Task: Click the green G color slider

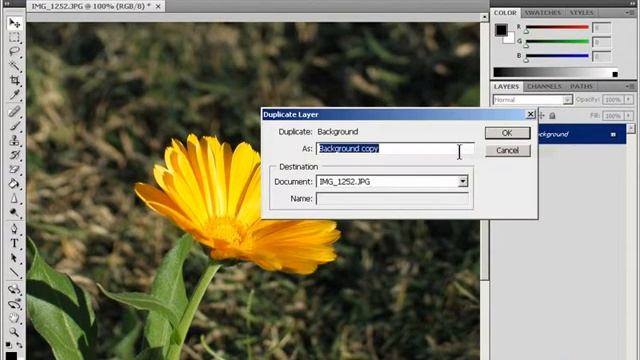Action: point(557,42)
